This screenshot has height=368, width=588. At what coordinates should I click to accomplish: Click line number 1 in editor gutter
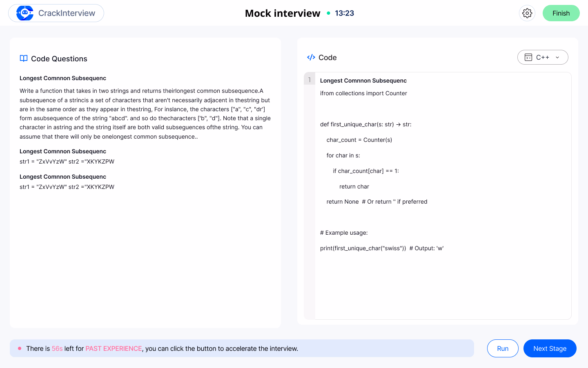310,80
